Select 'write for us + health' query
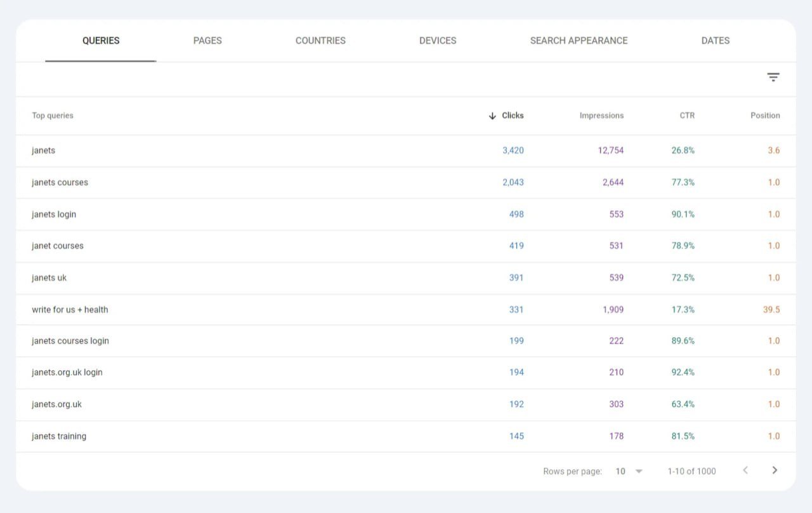 pyautogui.click(x=70, y=309)
